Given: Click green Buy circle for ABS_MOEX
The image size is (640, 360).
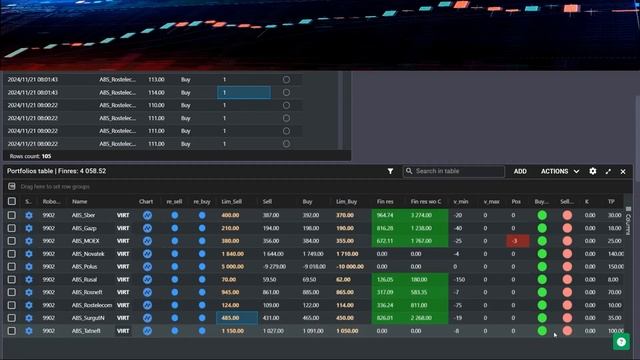Looking at the screenshot, I should [x=542, y=241].
